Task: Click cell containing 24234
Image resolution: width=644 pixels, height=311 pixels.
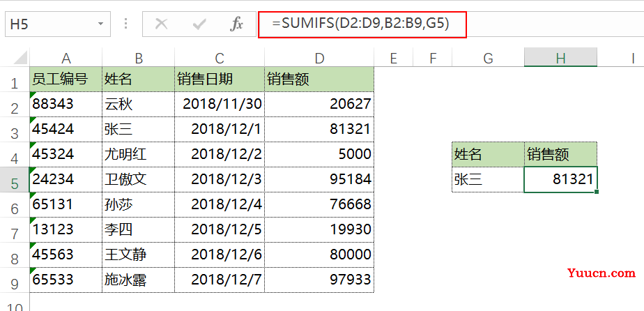Action: click(66, 179)
